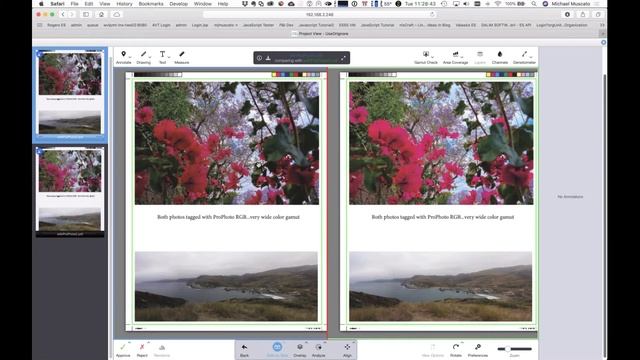Click the info icon in comparing bar
This screenshot has height=360, width=640.
tap(259, 58)
